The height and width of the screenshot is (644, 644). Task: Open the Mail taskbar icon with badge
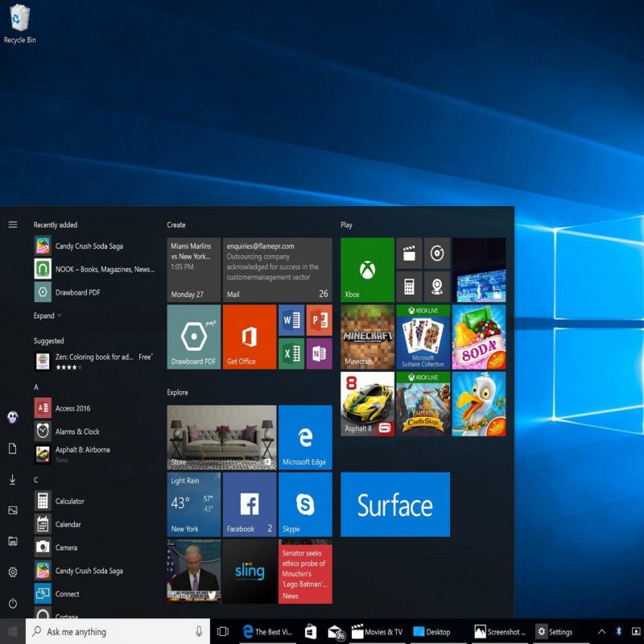[x=336, y=632]
